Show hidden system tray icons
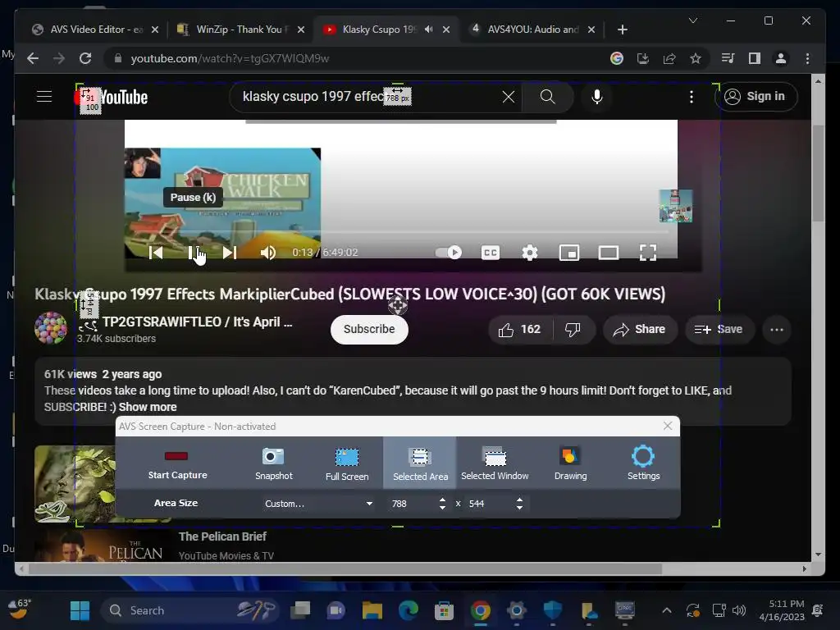The width and height of the screenshot is (840, 630). [x=666, y=610]
